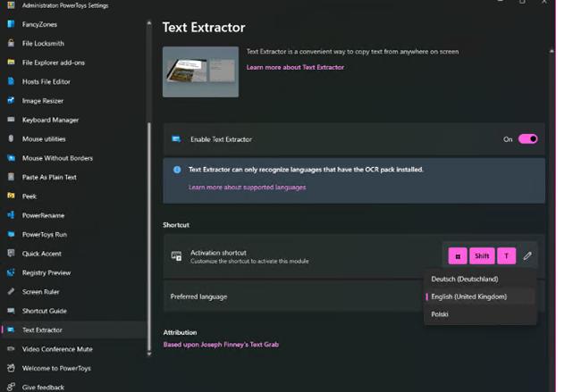The image size is (581, 392).
Task: Click the PowerRename icon in sidebar
Action: pos(11,215)
